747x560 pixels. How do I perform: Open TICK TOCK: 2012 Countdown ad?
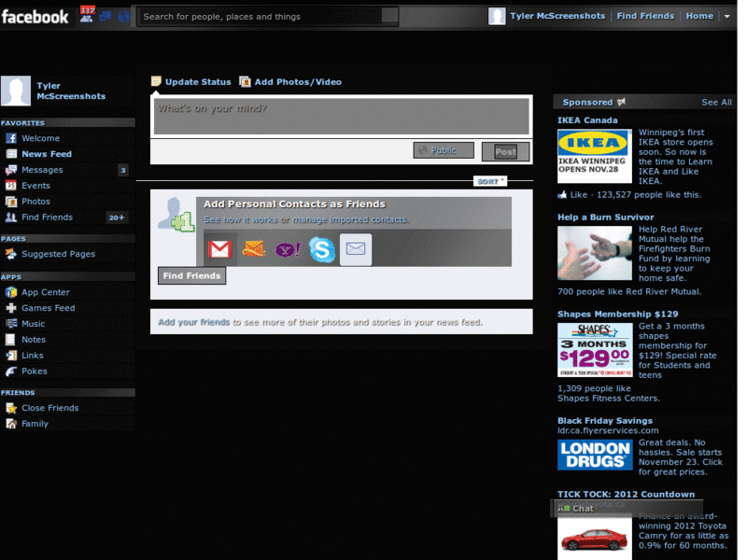(626, 495)
